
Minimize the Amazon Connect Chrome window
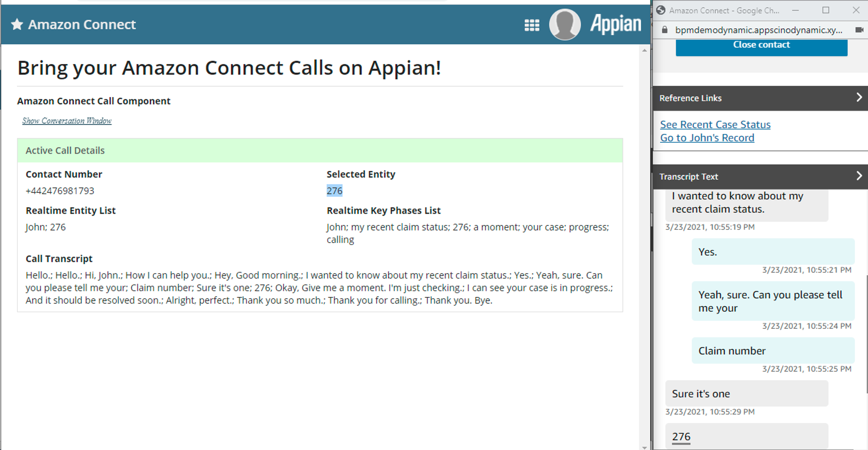(x=795, y=10)
